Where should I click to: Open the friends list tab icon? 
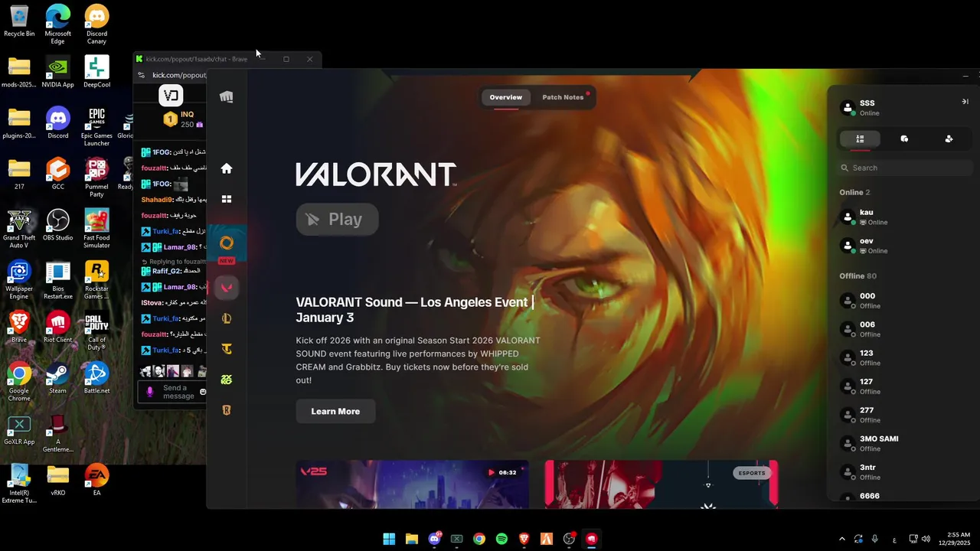pos(860,139)
